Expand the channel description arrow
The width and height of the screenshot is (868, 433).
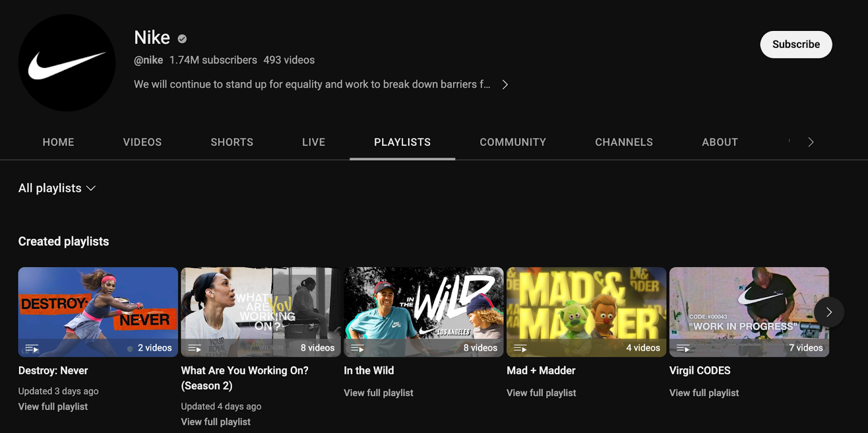[505, 85]
